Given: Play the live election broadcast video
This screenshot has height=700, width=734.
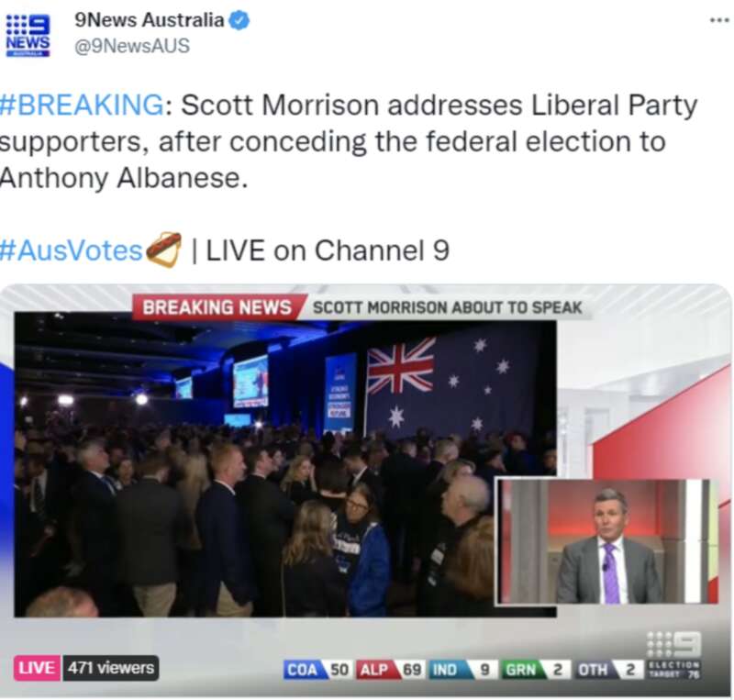Looking at the screenshot, I should tap(366, 490).
